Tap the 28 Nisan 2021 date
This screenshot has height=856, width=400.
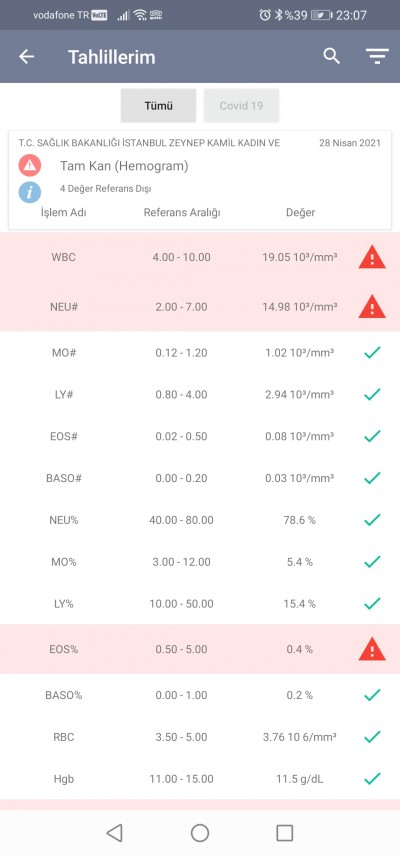point(350,143)
